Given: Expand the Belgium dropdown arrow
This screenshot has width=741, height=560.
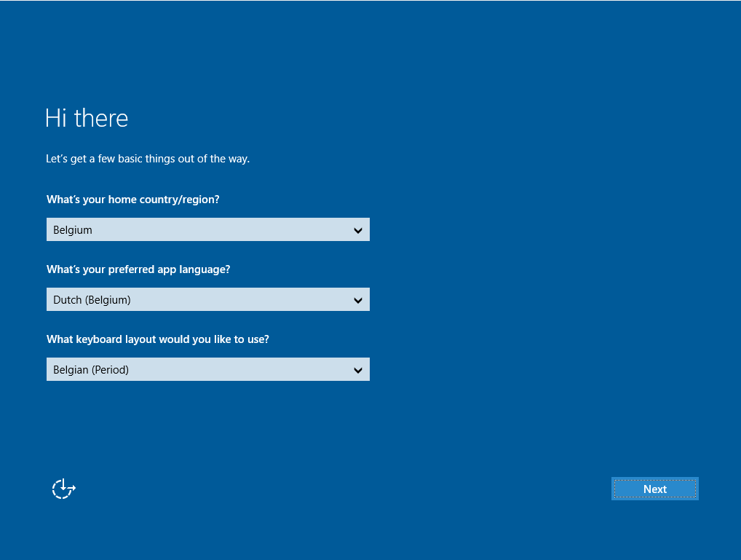Looking at the screenshot, I should [357, 230].
